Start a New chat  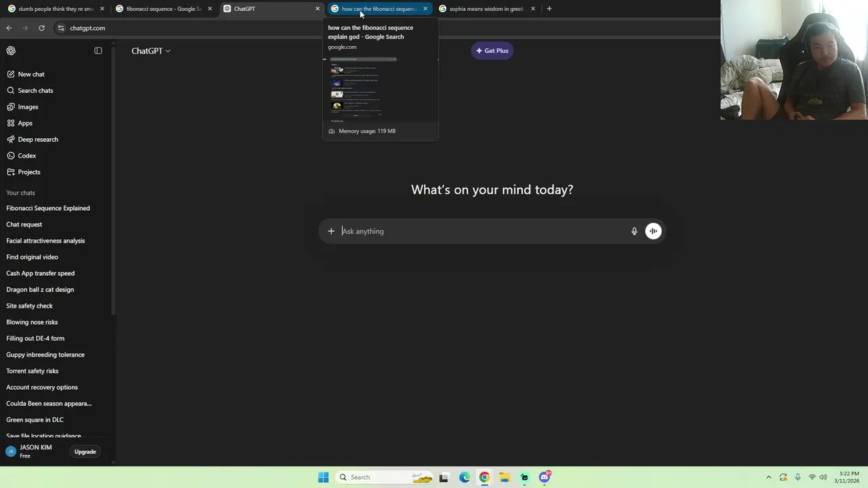click(31, 74)
